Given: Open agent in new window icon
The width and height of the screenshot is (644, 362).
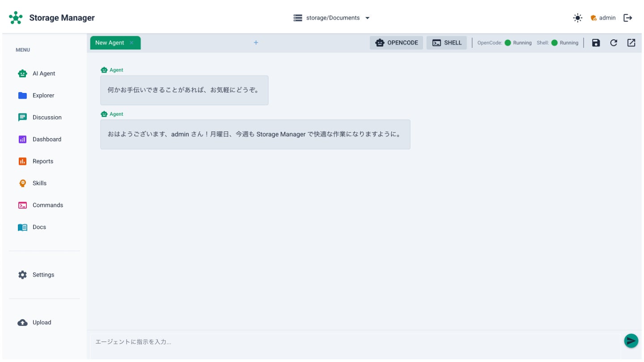Looking at the screenshot, I should pos(631,43).
